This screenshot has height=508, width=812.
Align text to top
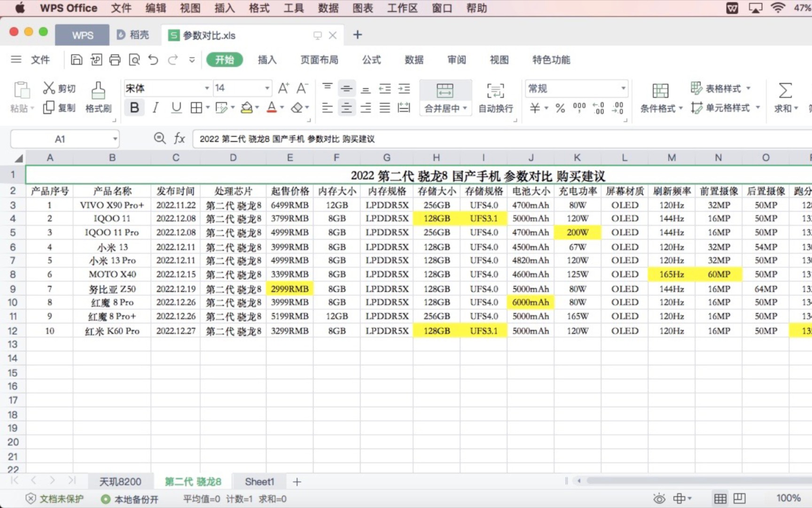pyautogui.click(x=328, y=88)
